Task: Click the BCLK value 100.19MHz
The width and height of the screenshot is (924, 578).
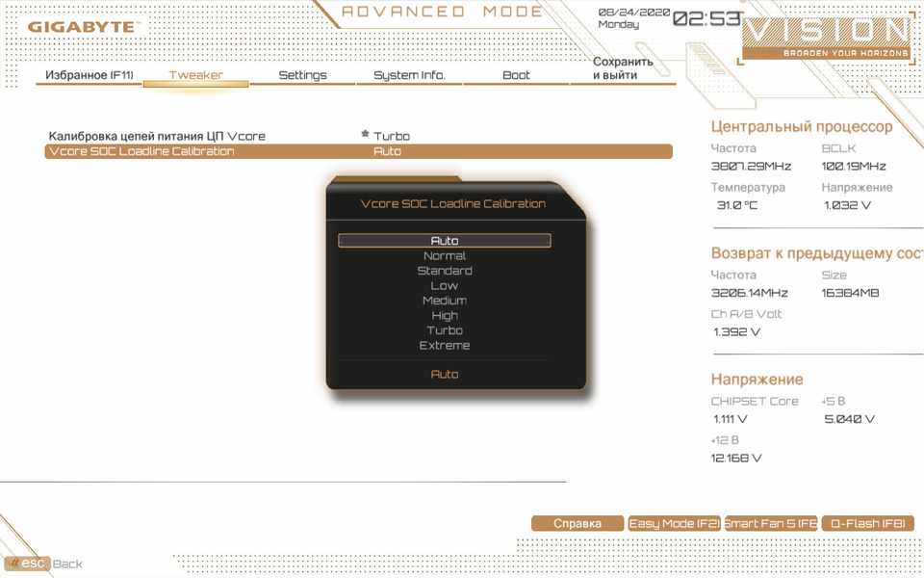Action: (854, 167)
